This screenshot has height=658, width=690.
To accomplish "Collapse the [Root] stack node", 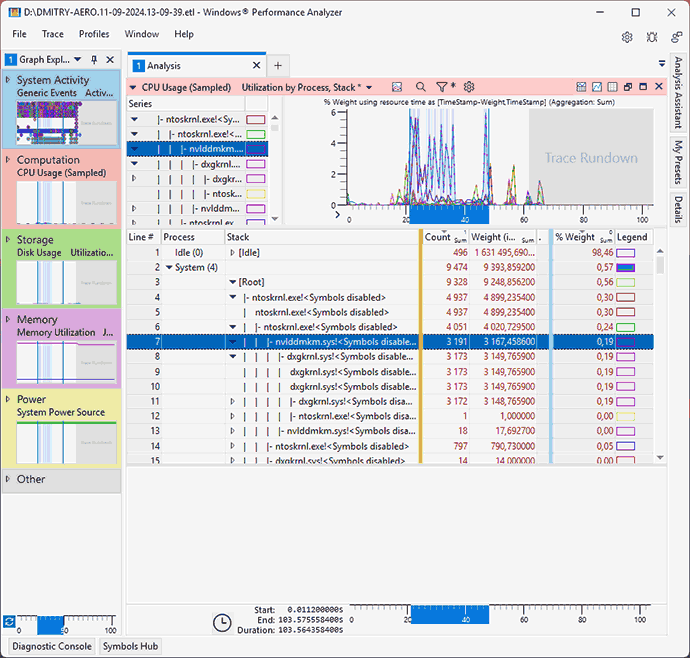I will tap(233, 282).
